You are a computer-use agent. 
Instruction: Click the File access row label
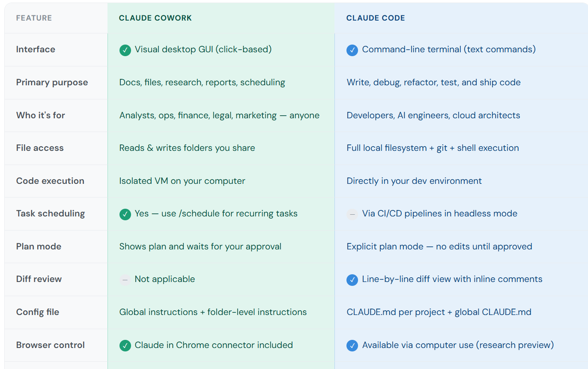[40, 148]
